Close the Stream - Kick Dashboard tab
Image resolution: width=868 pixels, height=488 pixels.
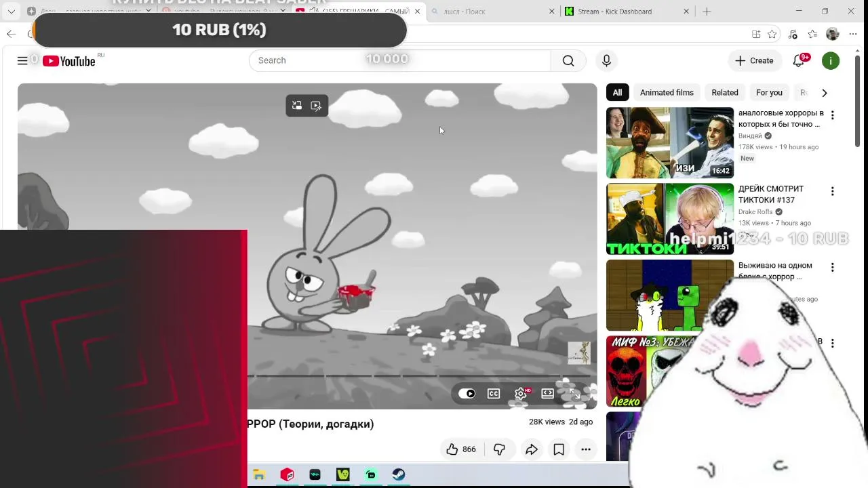point(686,12)
